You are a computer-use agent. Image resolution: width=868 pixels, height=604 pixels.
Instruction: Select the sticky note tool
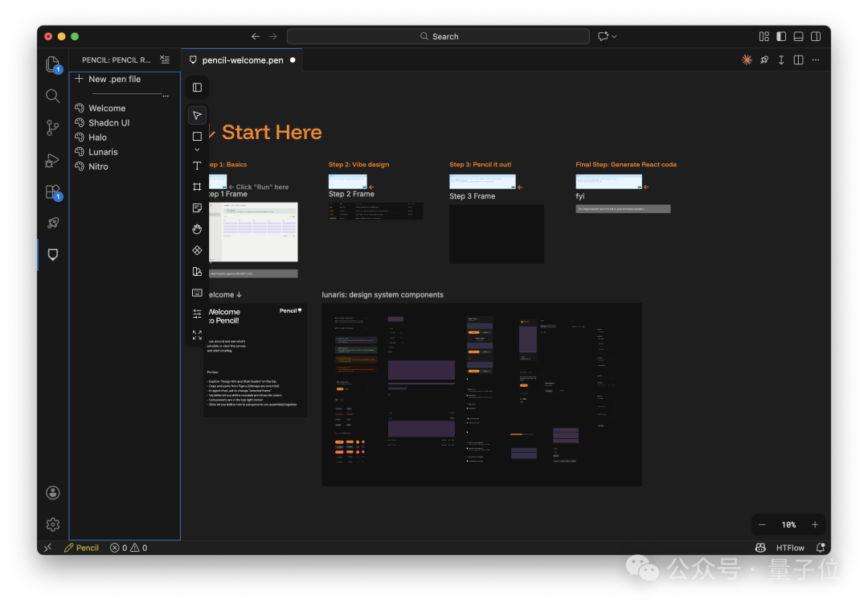(x=197, y=207)
